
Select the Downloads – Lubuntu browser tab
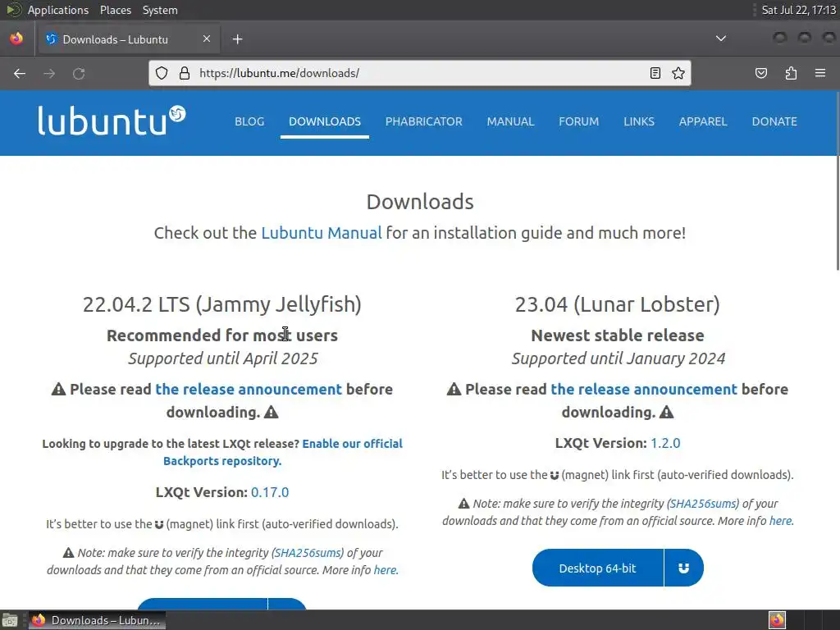pos(127,39)
